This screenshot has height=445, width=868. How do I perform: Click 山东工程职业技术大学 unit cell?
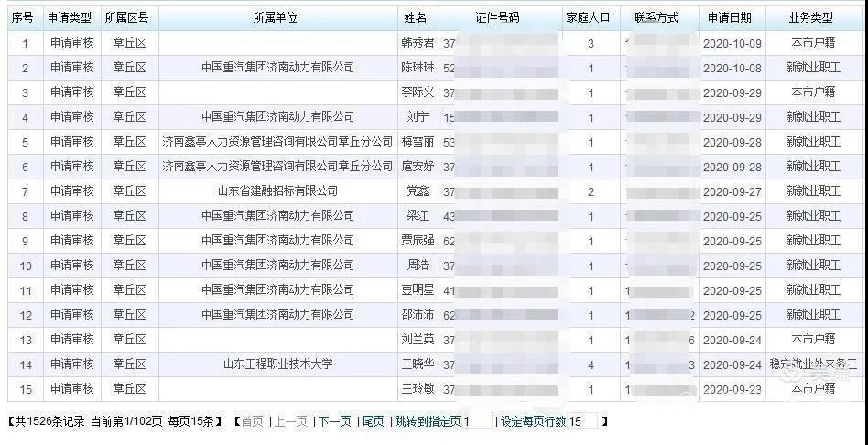[278, 364]
